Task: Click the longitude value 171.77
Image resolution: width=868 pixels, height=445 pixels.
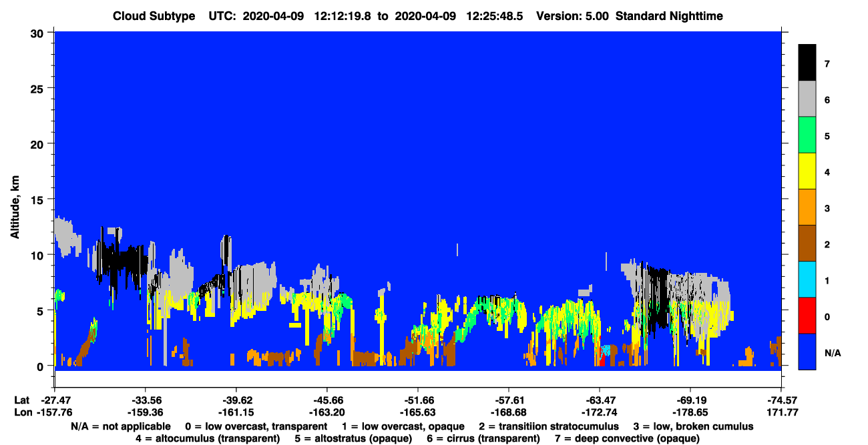Action: coord(781,412)
